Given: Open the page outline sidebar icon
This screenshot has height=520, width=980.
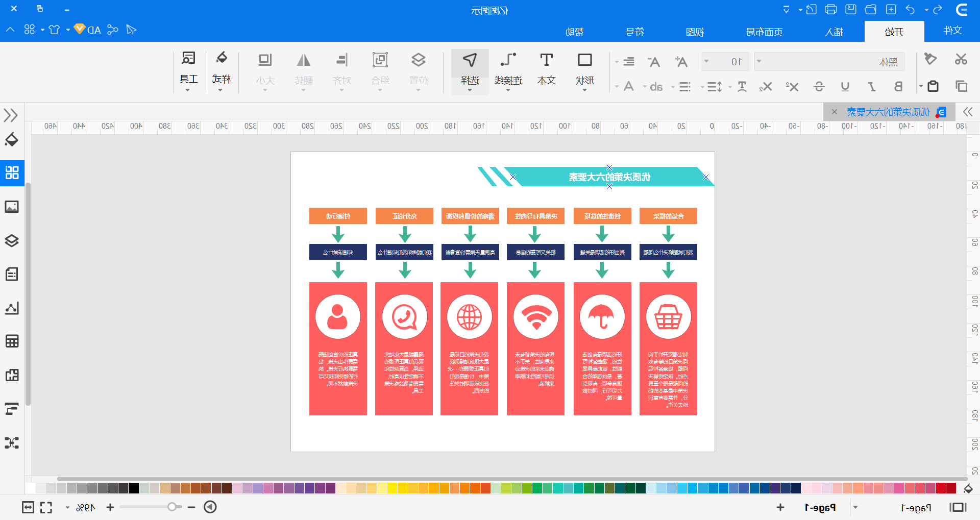Looking at the screenshot, I should (x=12, y=274).
